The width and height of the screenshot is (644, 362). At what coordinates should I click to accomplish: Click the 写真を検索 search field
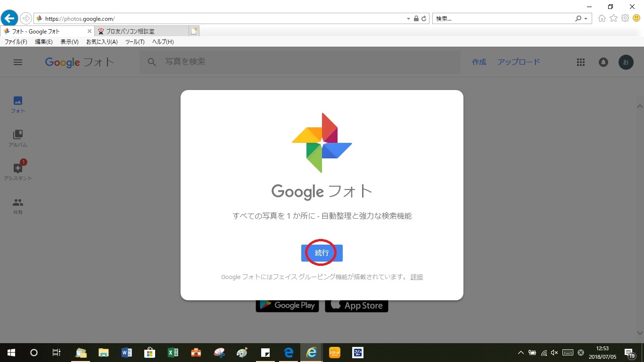[x=300, y=62]
